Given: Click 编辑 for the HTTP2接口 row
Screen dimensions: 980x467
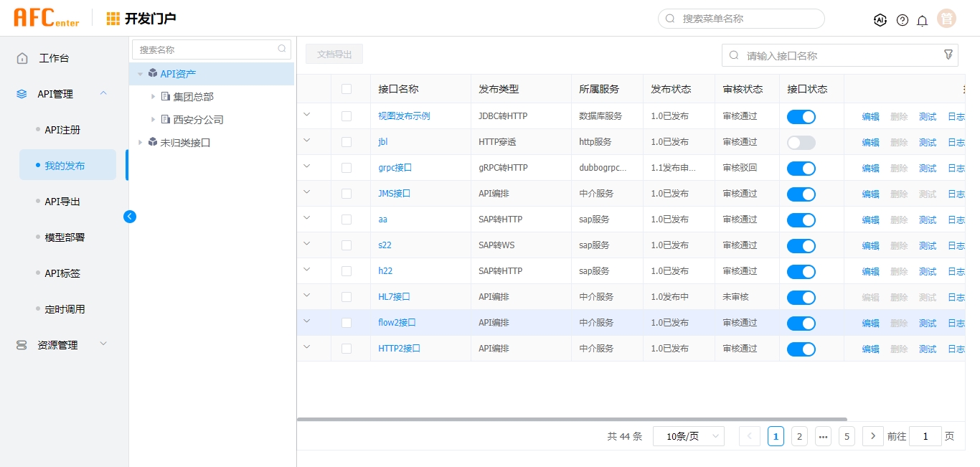Looking at the screenshot, I should pyautogui.click(x=870, y=349).
